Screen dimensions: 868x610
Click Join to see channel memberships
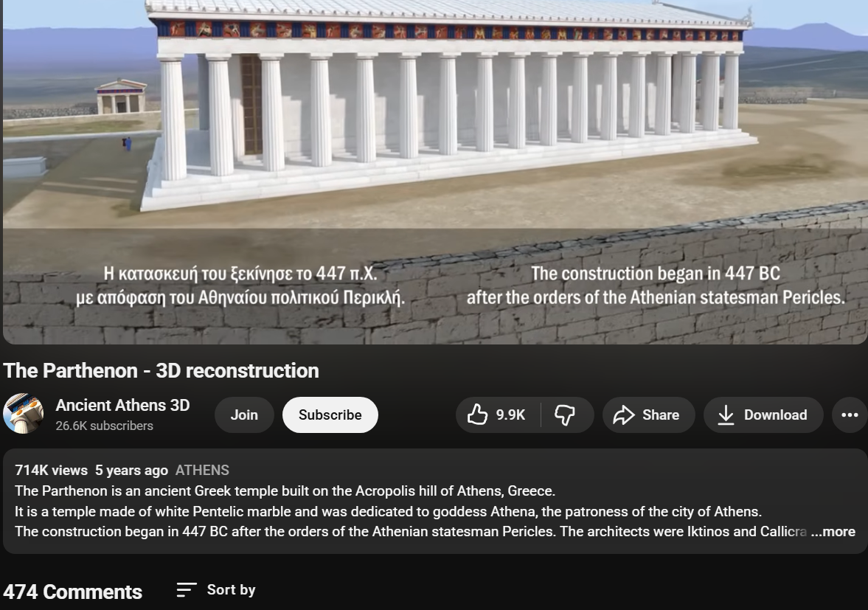[x=243, y=415]
